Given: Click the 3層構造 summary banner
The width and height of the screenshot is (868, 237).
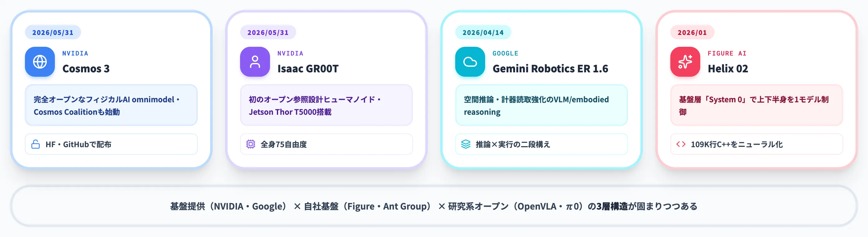Looking at the screenshot, I should pyautogui.click(x=434, y=206).
